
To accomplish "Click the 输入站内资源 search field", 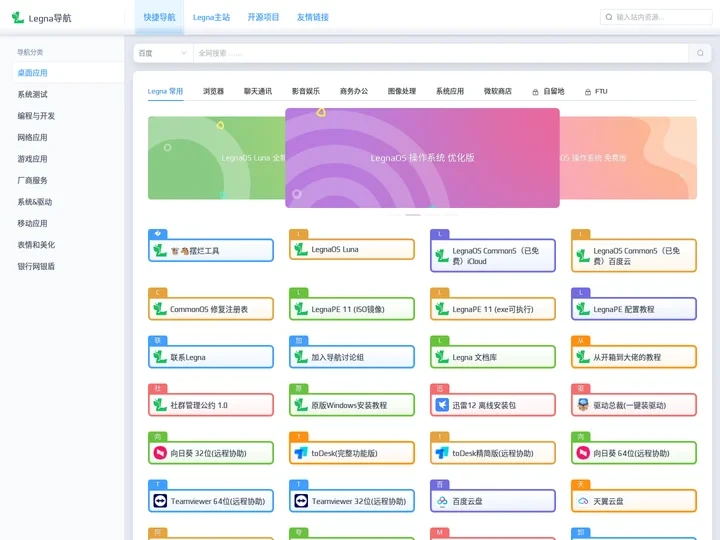I will pos(656,17).
